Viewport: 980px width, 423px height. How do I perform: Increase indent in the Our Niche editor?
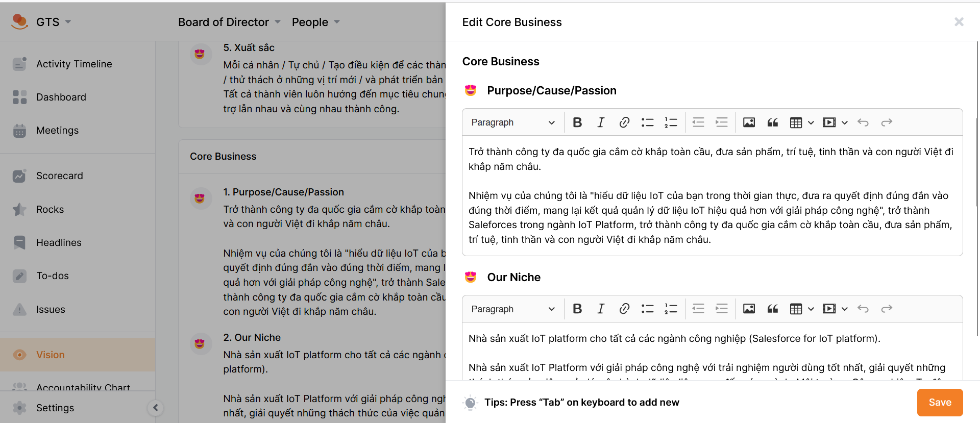[x=721, y=309]
